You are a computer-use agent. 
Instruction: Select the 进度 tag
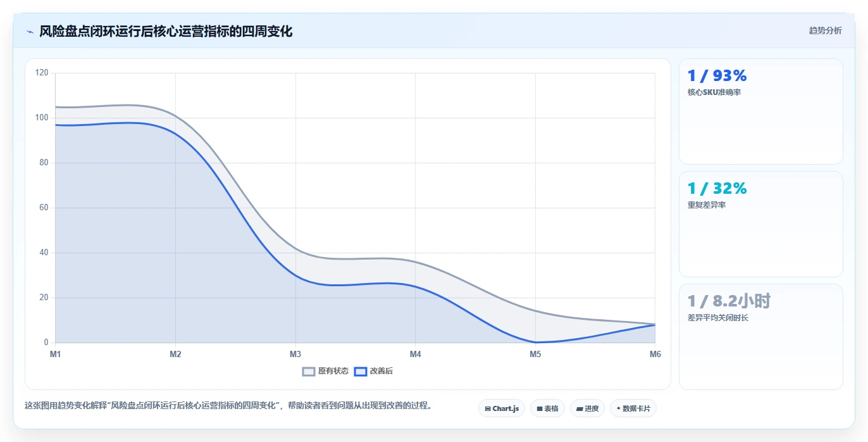click(x=587, y=408)
